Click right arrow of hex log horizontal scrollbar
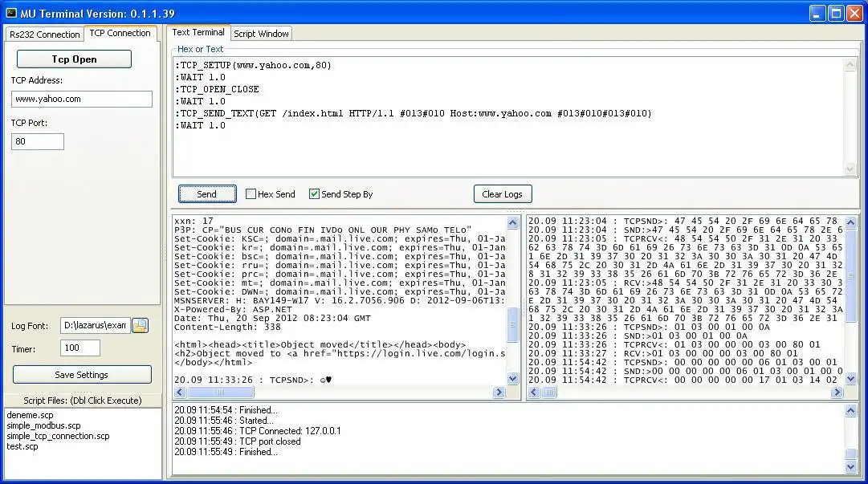 pos(837,392)
